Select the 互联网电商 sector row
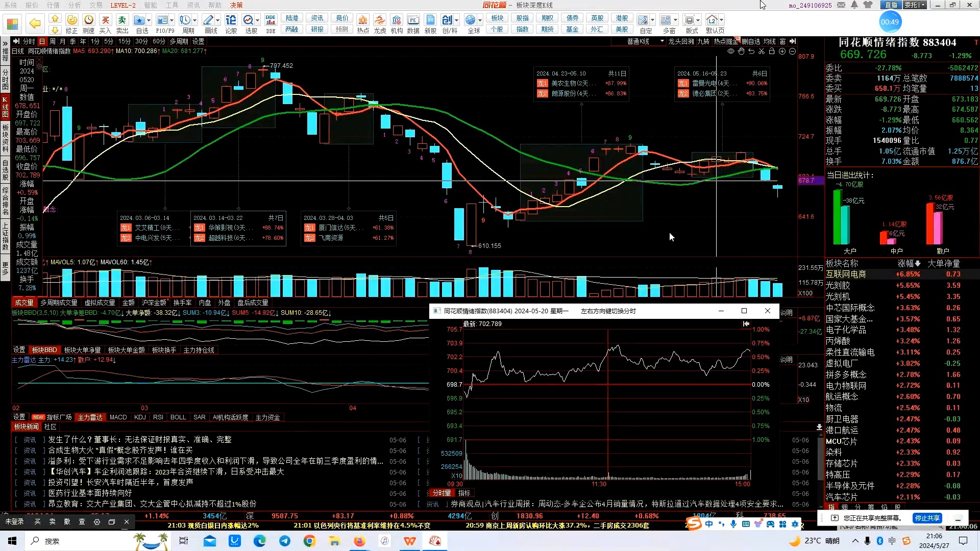980x551 pixels. point(901,274)
